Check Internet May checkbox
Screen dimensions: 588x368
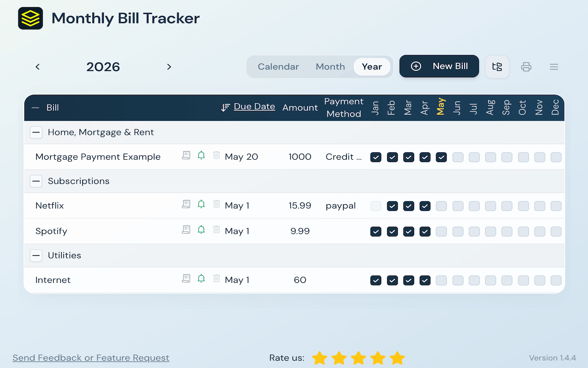tap(441, 281)
